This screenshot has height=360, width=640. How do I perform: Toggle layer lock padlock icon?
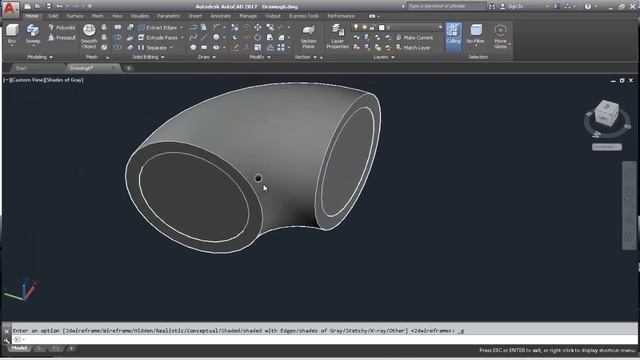tap(372, 27)
